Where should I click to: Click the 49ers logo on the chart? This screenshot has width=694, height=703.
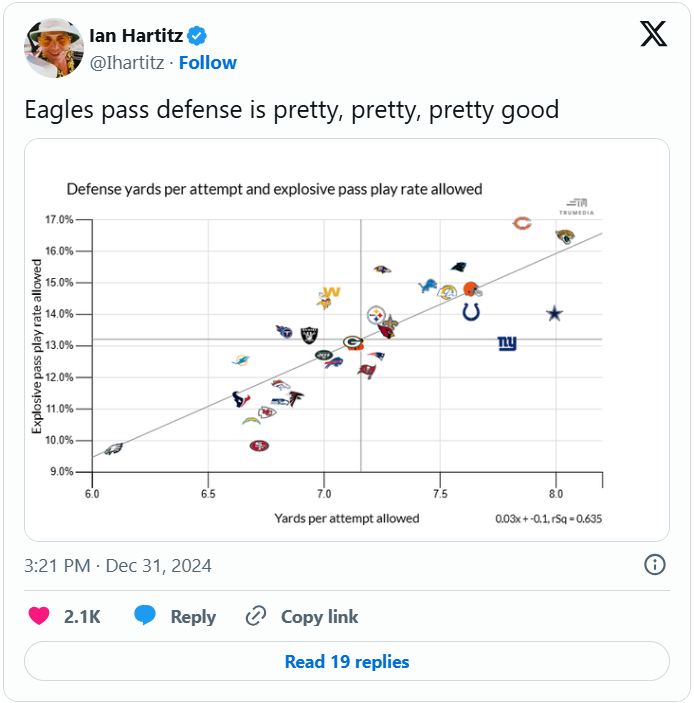(x=259, y=446)
